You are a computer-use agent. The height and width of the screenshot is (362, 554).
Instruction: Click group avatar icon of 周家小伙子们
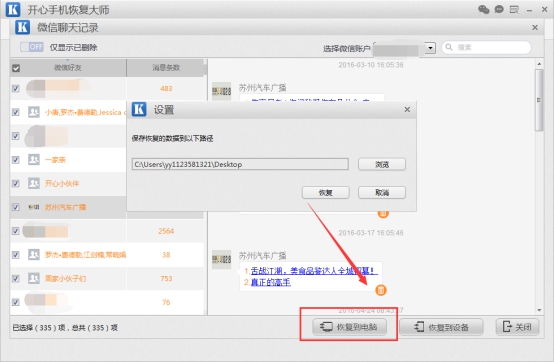click(34, 278)
